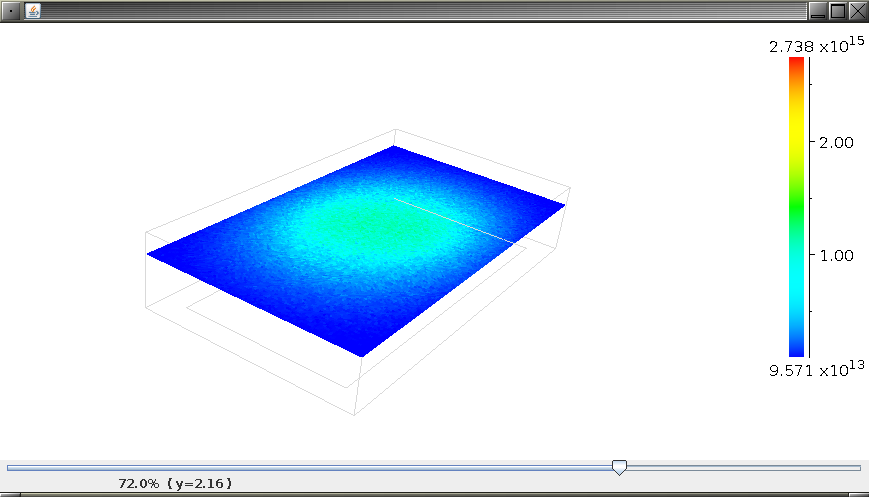Close the plot viewer window

pyautogui.click(x=857, y=11)
